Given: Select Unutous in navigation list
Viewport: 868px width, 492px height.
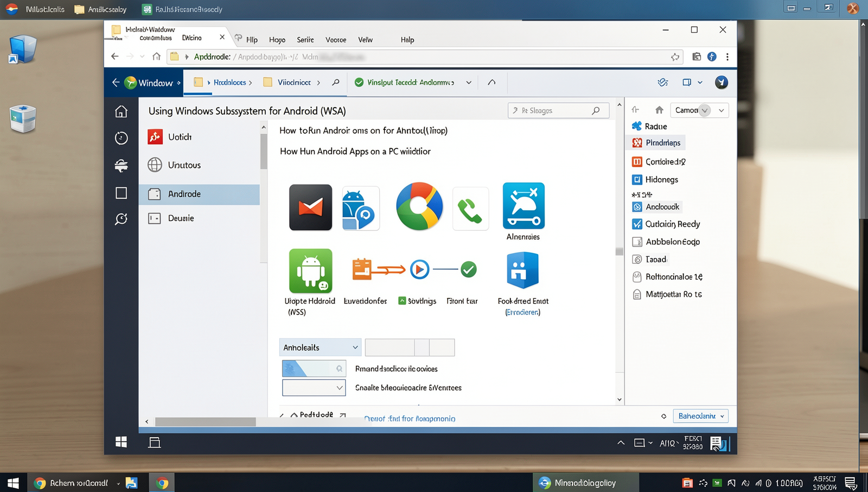Looking at the screenshot, I should (x=200, y=165).
